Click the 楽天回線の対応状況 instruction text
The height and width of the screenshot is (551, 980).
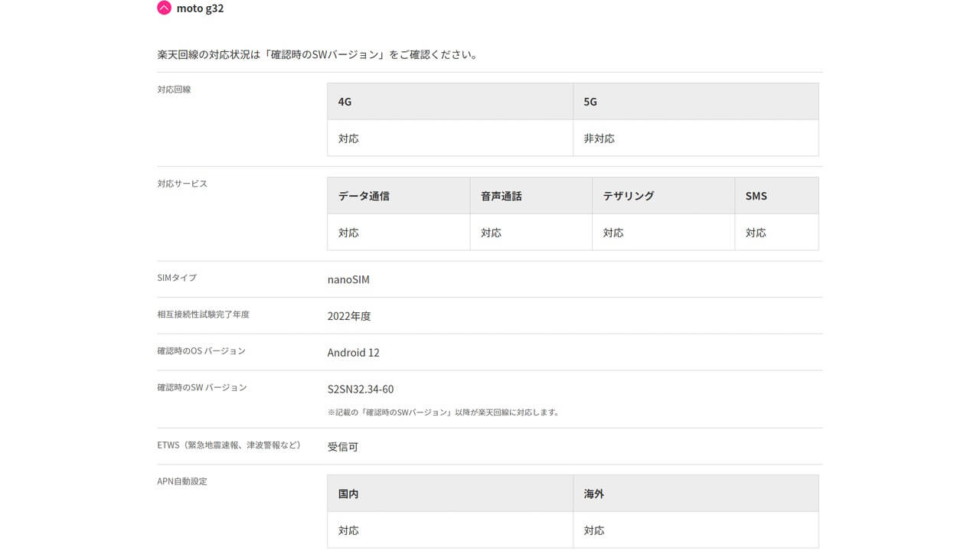(x=316, y=54)
